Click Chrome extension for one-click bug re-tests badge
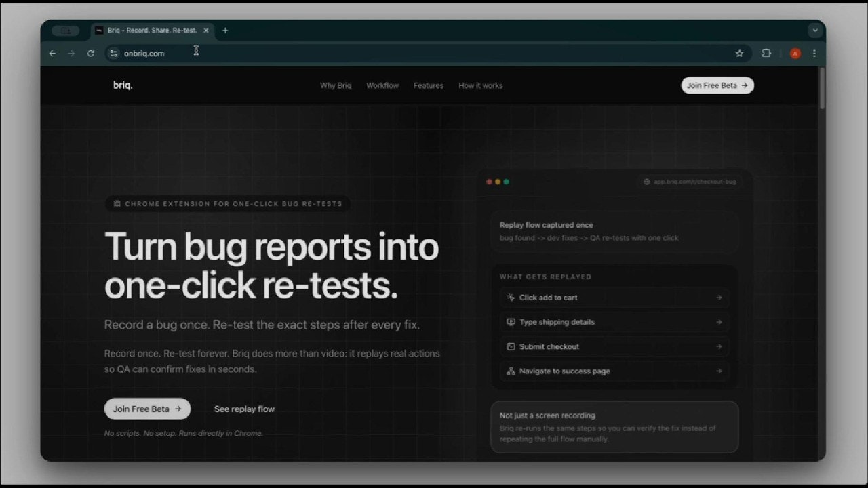 pyautogui.click(x=228, y=203)
